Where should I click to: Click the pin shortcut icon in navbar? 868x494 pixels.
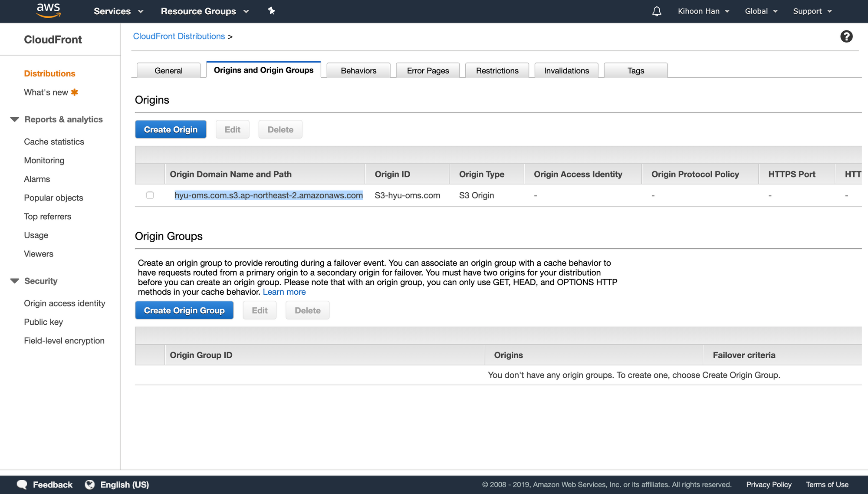point(271,11)
